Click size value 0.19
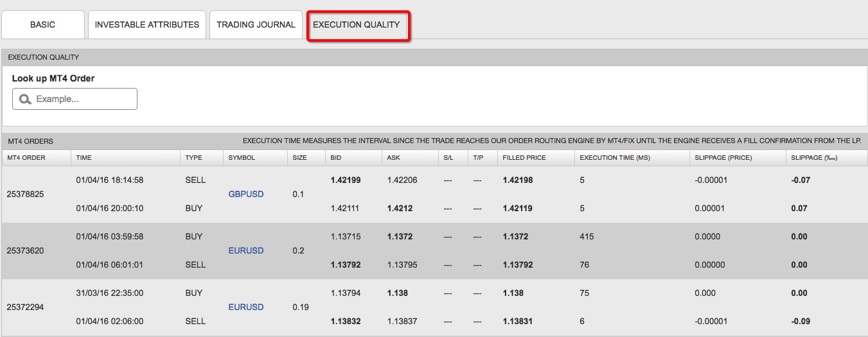The image size is (868, 337). (x=301, y=307)
